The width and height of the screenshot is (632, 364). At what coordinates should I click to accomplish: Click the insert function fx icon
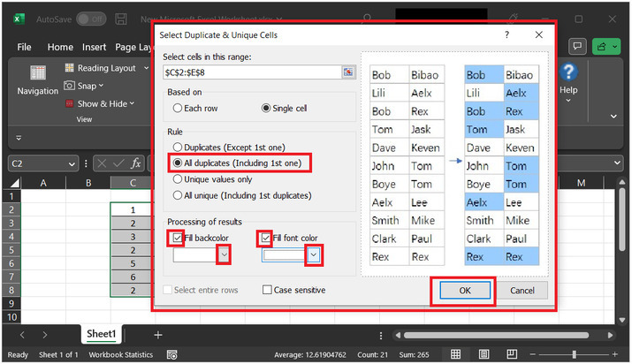click(136, 163)
